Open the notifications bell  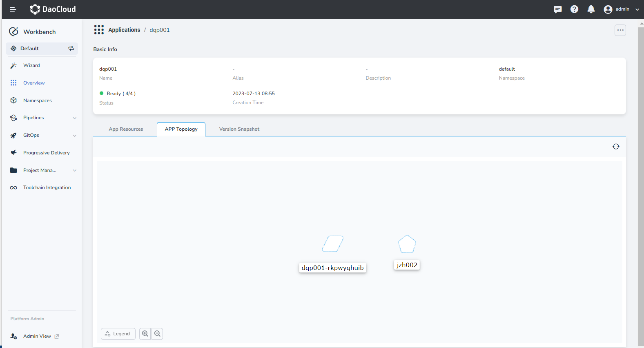point(591,9)
